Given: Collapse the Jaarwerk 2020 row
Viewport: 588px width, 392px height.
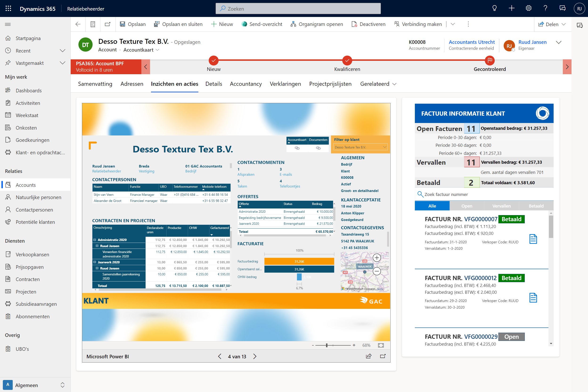Looking at the screenshot, I should [x=95, y=262].
